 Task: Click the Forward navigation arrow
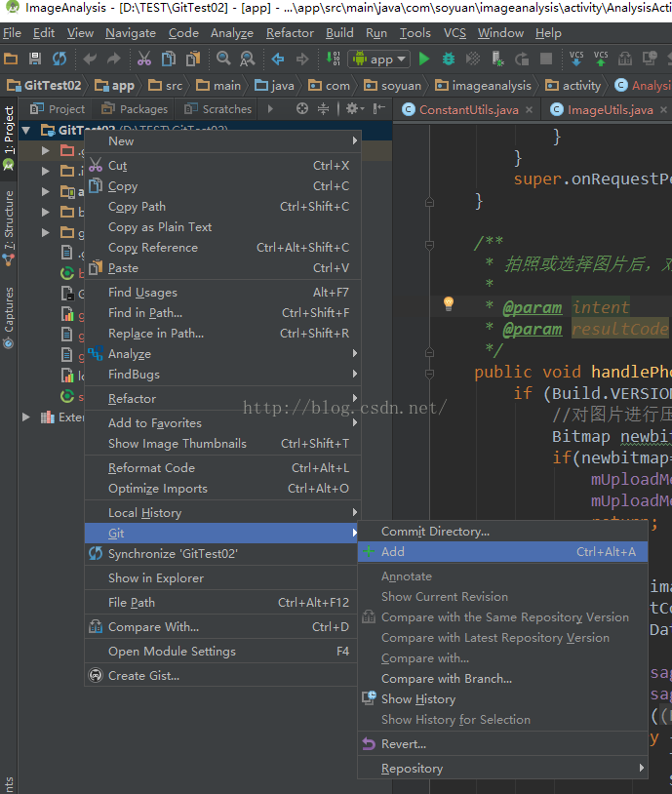tap(301, 59)
